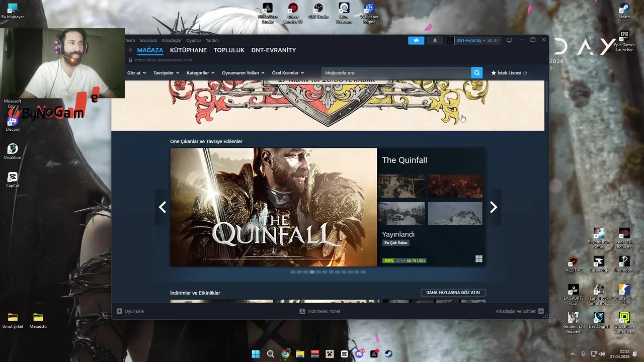
Task: Click the Oyun Ekle plus icon
Action: click(x=119, y=311)
